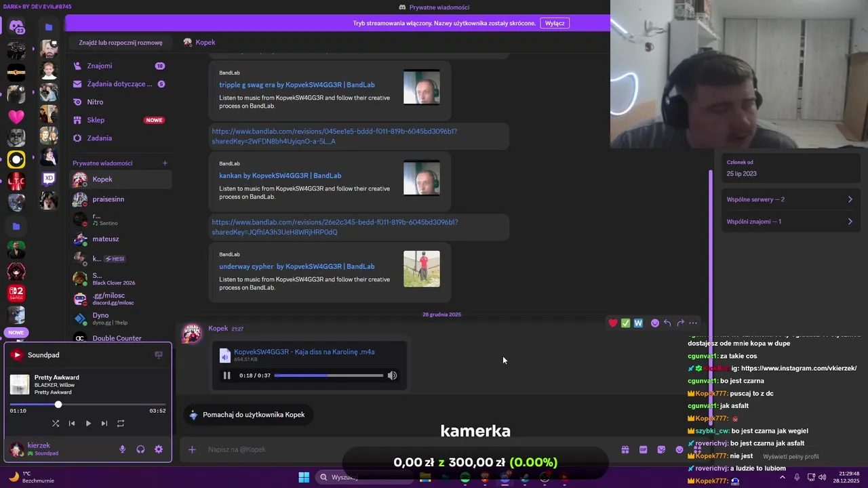
Task: Wave using Pomachaj do użytkownika Kopek
Action: (247, 415)
